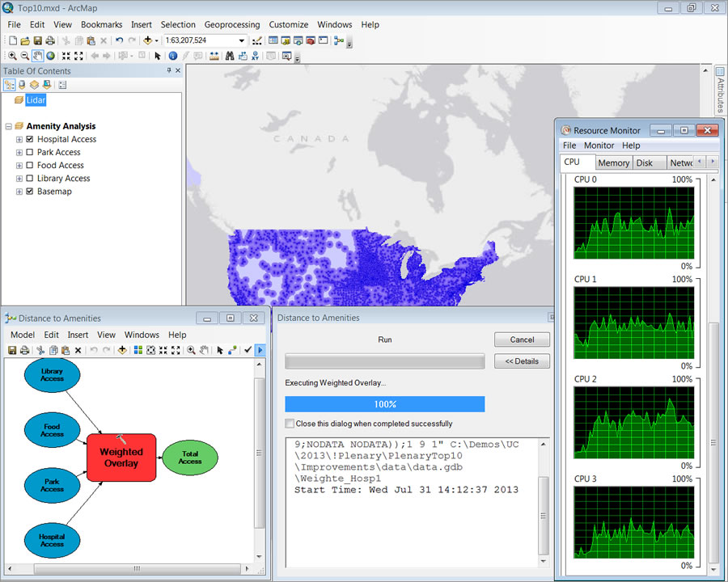Click the Add Data icon in ModelBuilder
The height and width of the screenshot is (582, 728).
(122, 349)
